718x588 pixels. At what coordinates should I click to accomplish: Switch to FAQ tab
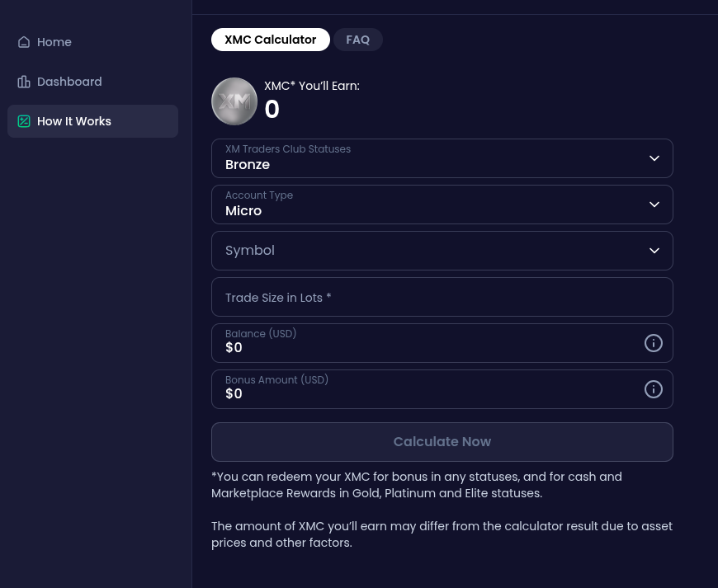[x=357, y=40]
